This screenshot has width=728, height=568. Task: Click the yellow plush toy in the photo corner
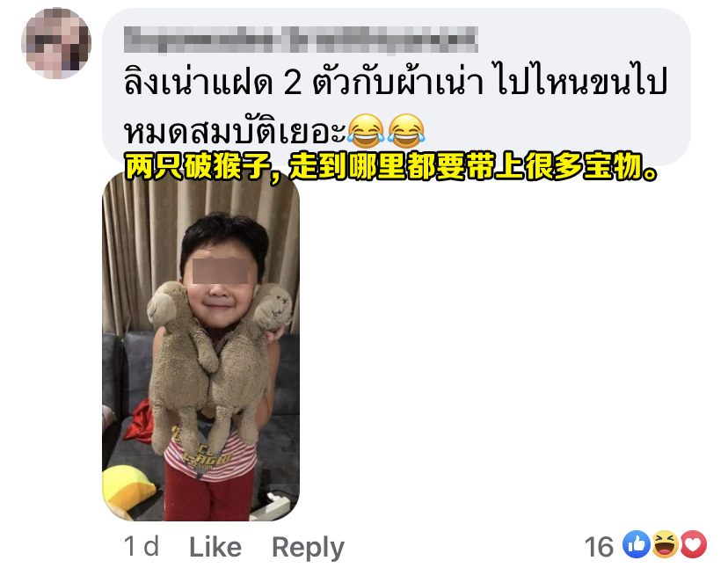click(128, 492)
